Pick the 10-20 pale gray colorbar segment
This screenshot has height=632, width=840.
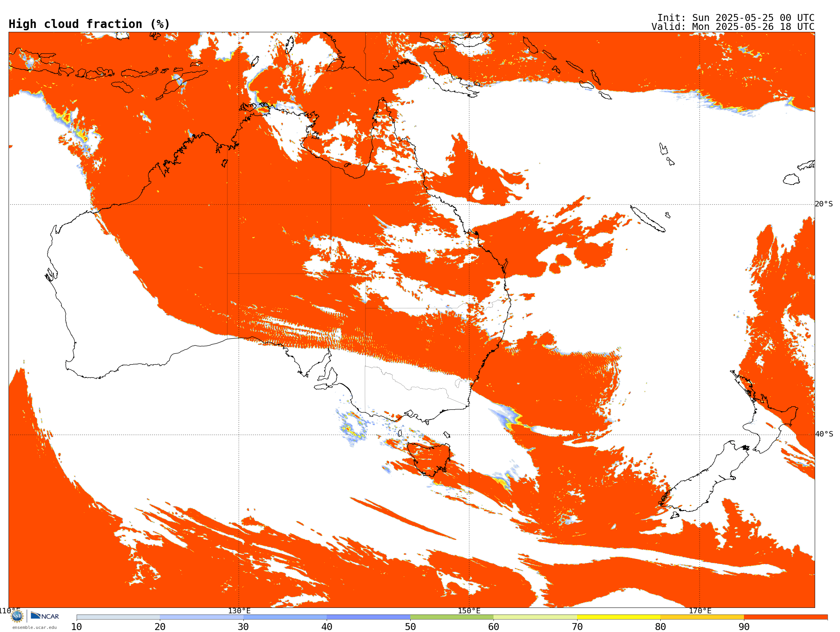[118, 617]
